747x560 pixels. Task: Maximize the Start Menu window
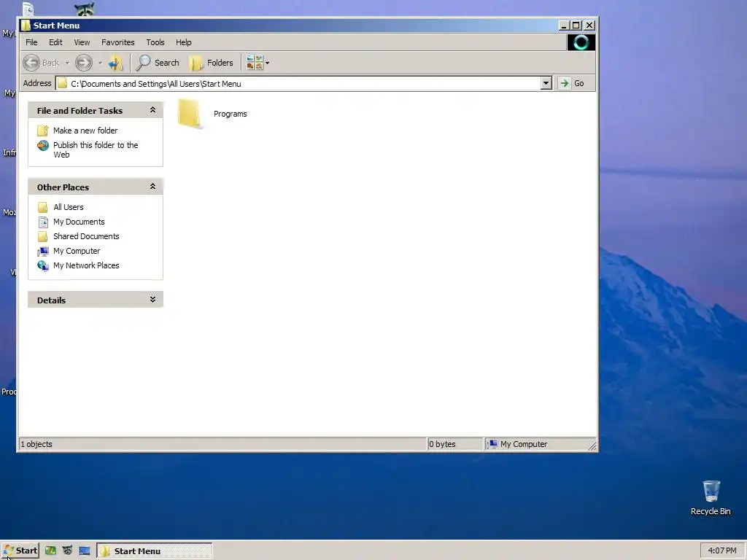point(576,26)
